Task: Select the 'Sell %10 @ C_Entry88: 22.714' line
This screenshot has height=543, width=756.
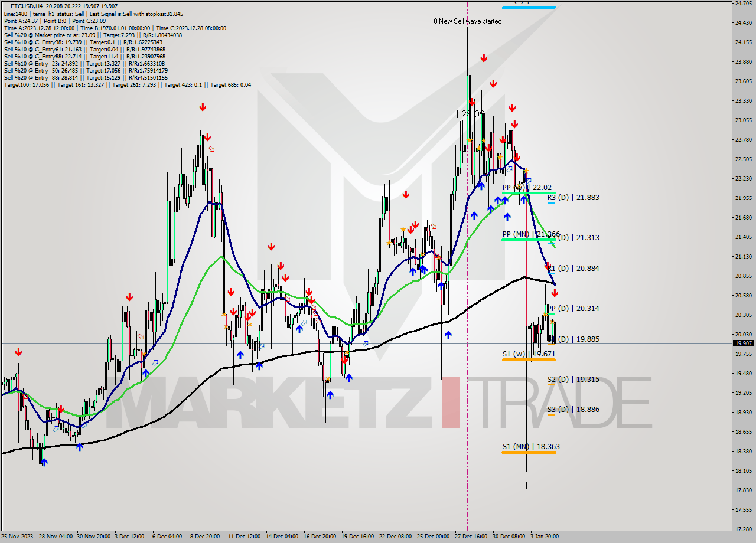Action: (84, 56)
